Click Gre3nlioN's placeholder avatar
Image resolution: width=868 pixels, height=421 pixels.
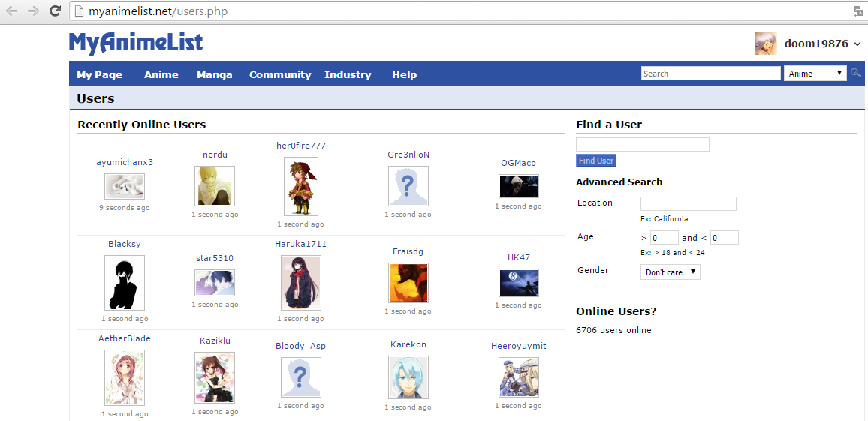pyautogui.click(x=408, y=186)
